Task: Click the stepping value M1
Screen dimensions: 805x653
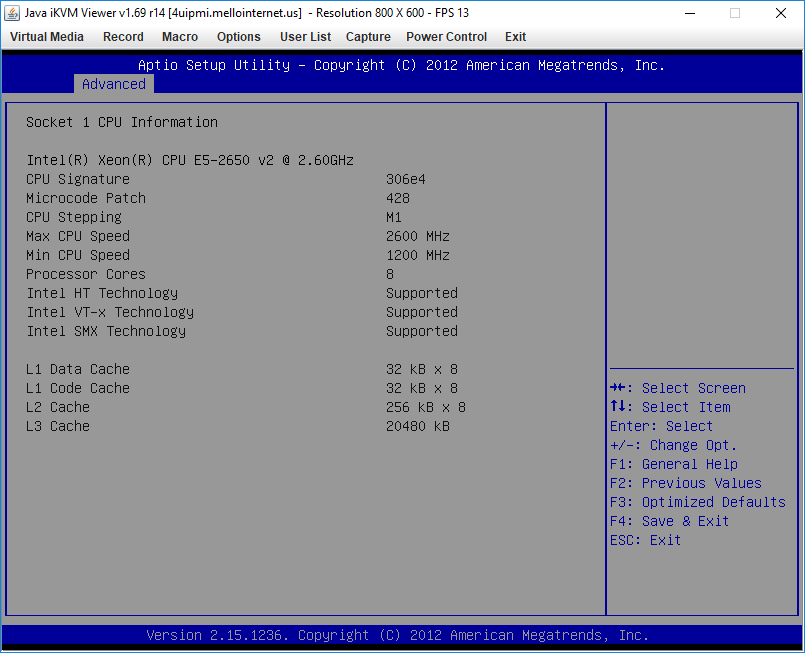Action: (x=394, y=217)
